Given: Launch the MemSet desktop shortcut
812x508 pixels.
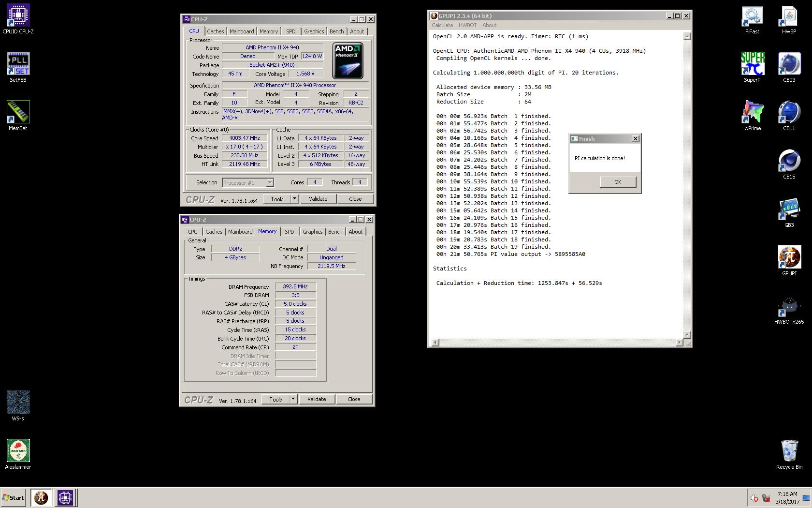Looking at the screenshot, I should [x=18, y=116].
